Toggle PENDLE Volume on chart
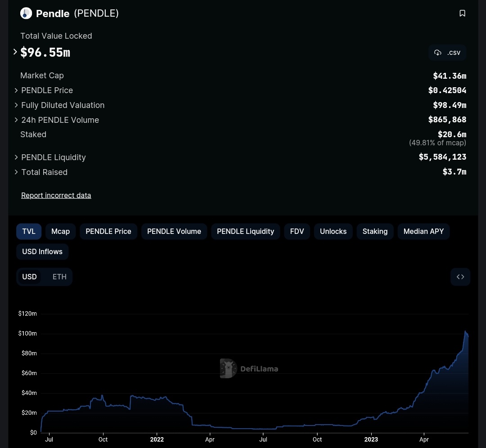 click(174, 232)
